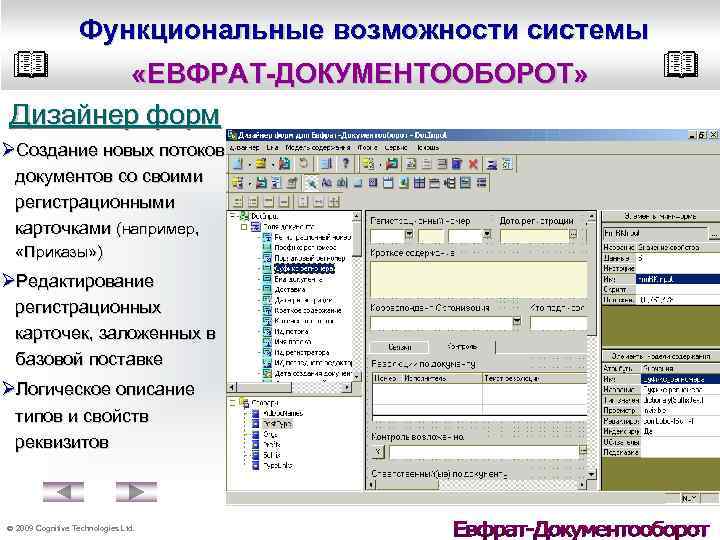Screen dimensions: 720x540
Task: Click the last alignment icon in third toolbar
Action: (x=334, y=202)
